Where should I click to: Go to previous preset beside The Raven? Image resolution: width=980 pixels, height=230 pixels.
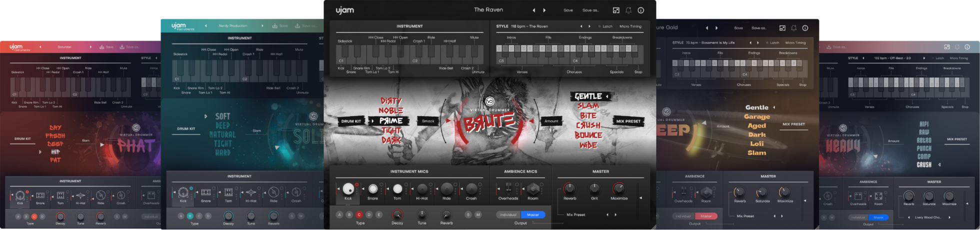point(533,10)
